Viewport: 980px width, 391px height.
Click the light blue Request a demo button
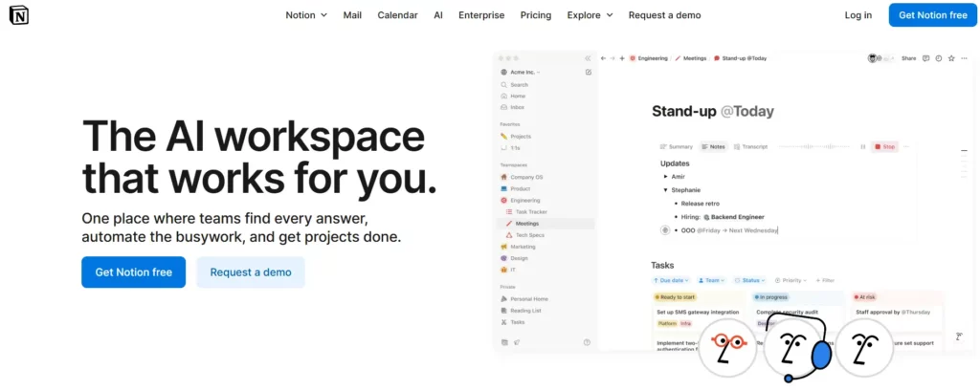(x=251, y=272)
